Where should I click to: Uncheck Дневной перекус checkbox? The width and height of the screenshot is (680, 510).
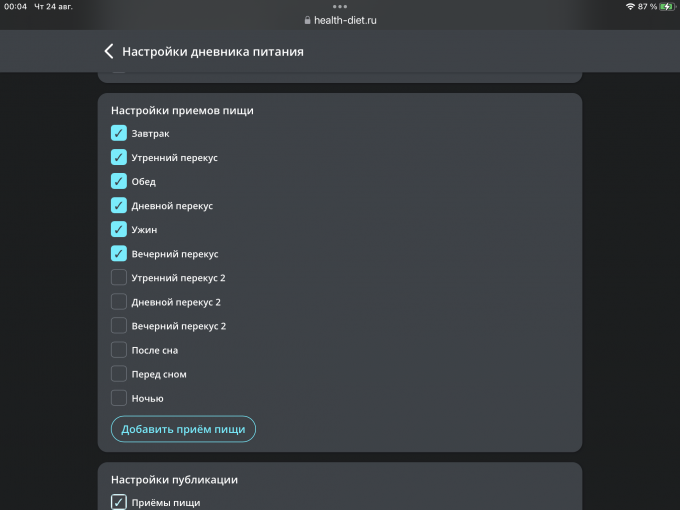pyautogui.click(x=119, y=205)
